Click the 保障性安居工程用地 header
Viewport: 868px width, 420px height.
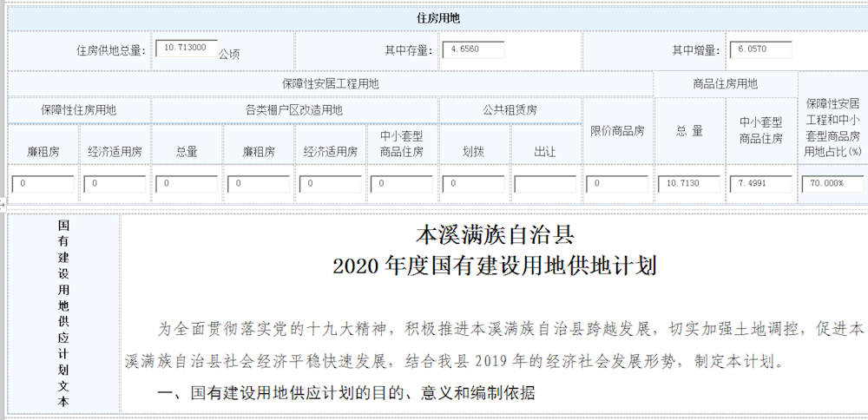click(x=331, y=83)
